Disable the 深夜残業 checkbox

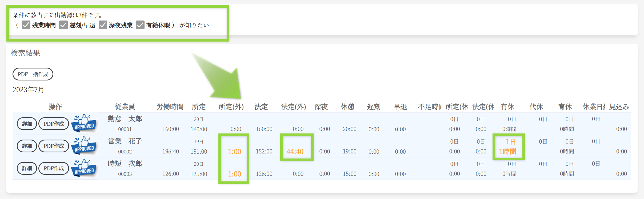(x=103, y=25)
